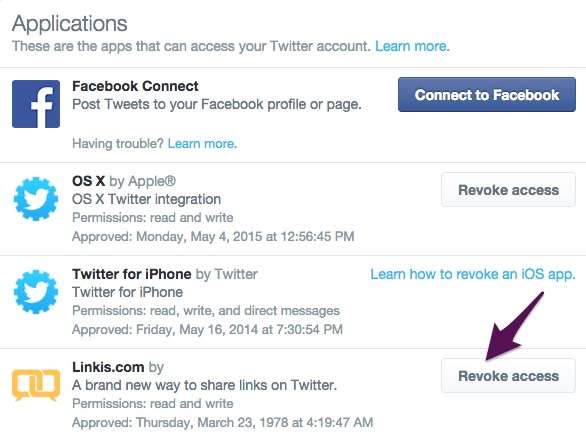Image resolution: width=586 pixels, height=440 pixels.
Task: Open Having trouble Learn more link
Action: 201,143
